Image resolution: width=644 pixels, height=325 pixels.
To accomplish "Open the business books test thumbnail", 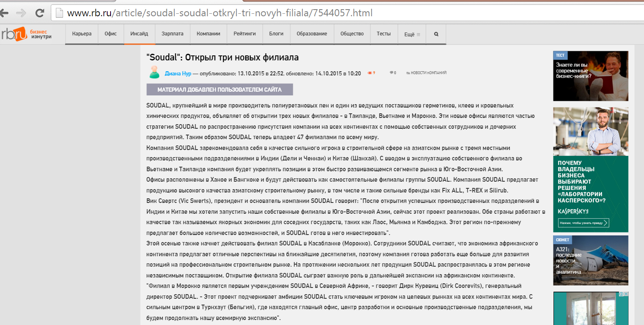I will pyautogui.click(x=591, y=76).
